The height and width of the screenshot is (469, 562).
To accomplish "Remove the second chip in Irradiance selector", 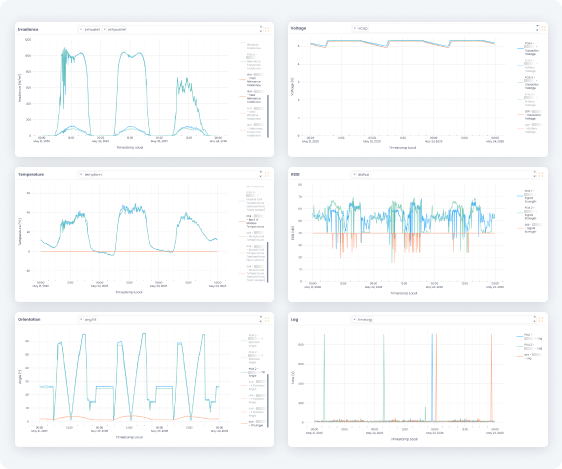I will pos(104,29).
